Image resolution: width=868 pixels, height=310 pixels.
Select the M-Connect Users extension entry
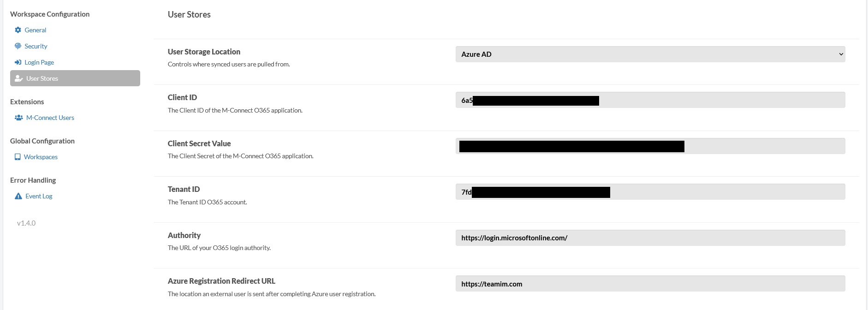(x=50, y=117)
